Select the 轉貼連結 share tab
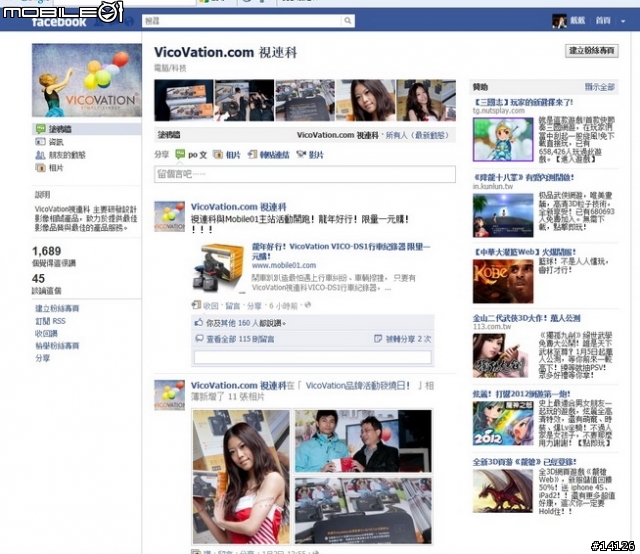 pos(274,155)
